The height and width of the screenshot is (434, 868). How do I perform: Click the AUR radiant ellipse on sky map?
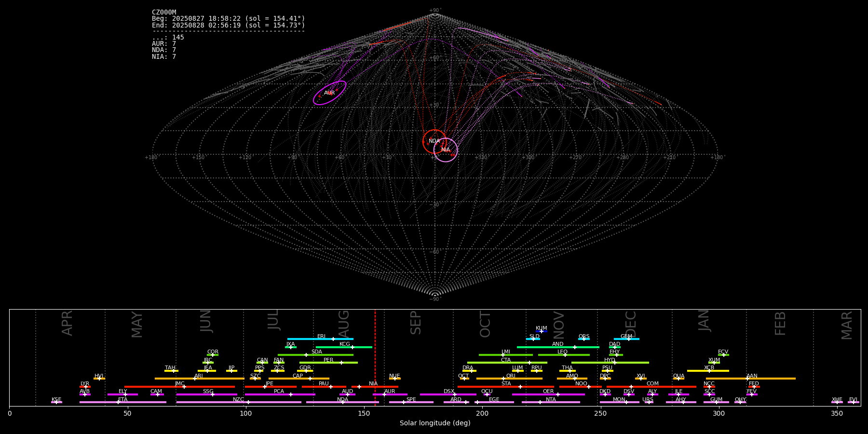pos(330,93)
